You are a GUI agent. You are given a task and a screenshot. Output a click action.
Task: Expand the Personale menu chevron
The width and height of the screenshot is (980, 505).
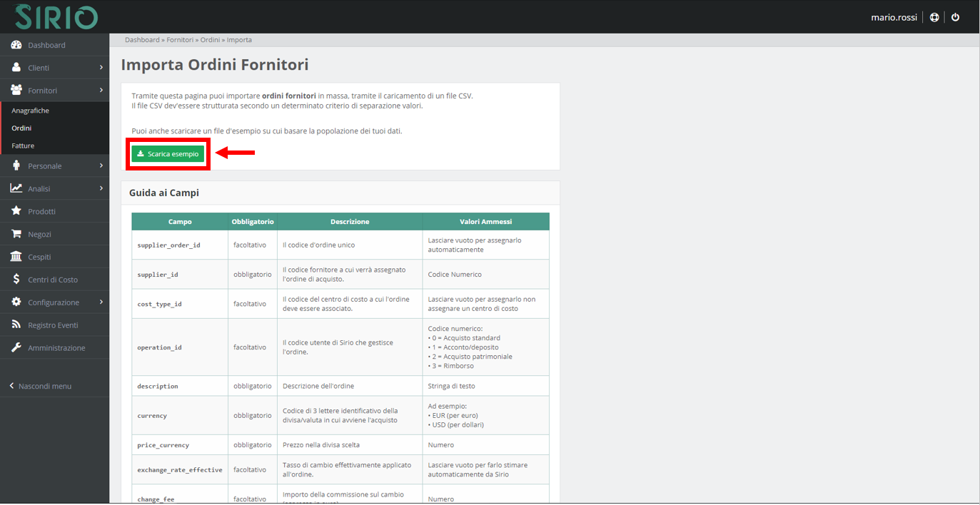point(101,166)
